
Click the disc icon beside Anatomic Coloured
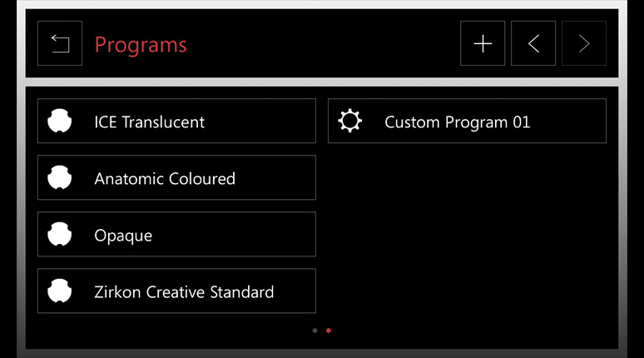[60, 177]
